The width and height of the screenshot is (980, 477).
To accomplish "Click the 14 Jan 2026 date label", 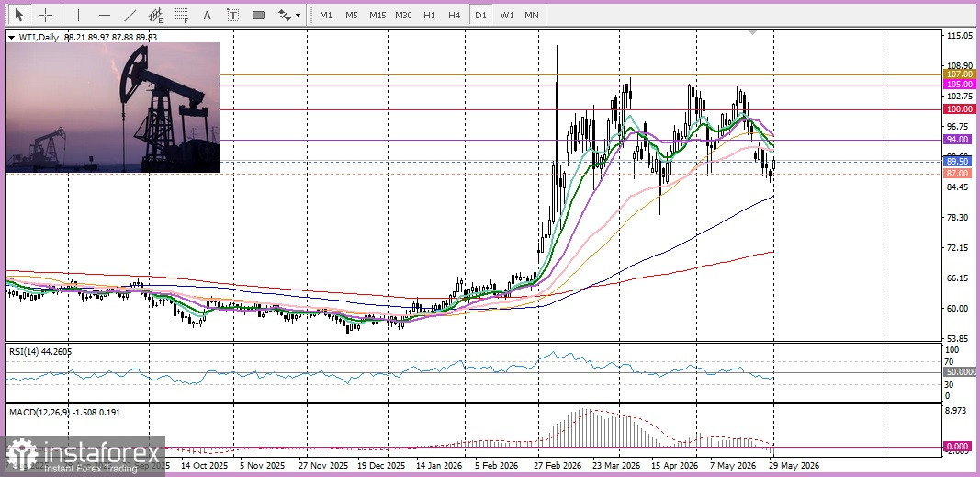I will [x=437, y=466].
